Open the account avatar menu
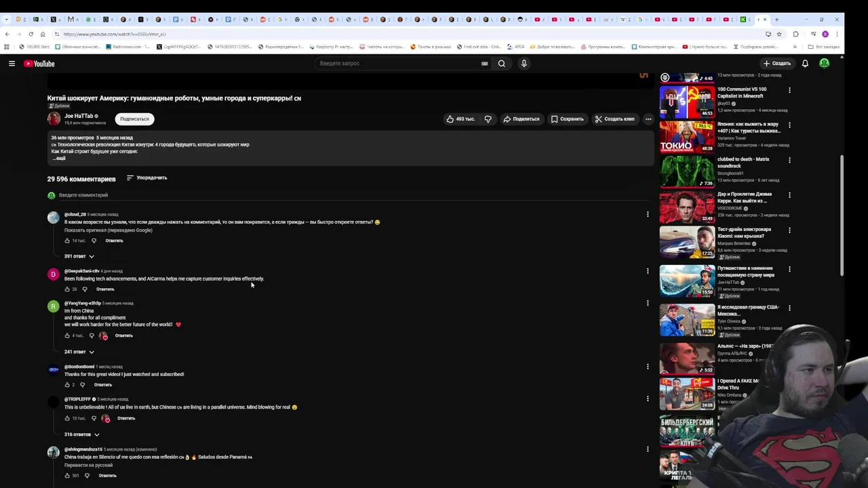Viewport: 868px width, 488px height. (x=825, y=63)
